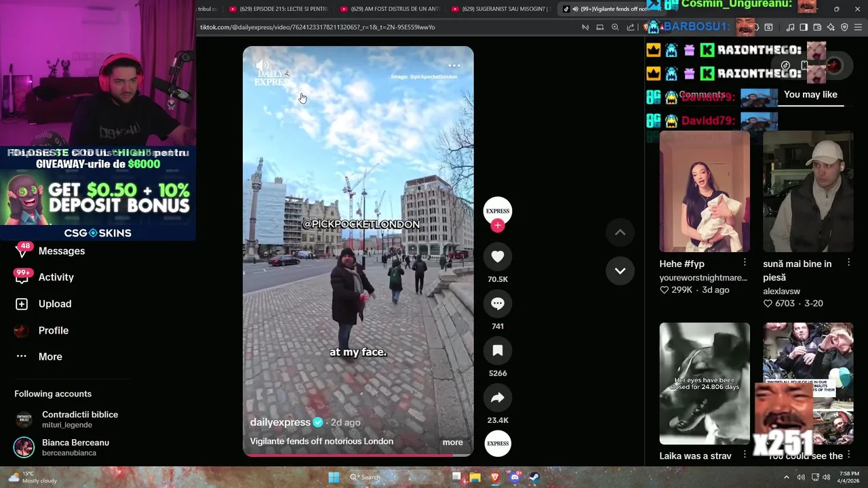Open the Brave main hamburger menu
Screen dimensions: 868x488
(x=859, y=27)
